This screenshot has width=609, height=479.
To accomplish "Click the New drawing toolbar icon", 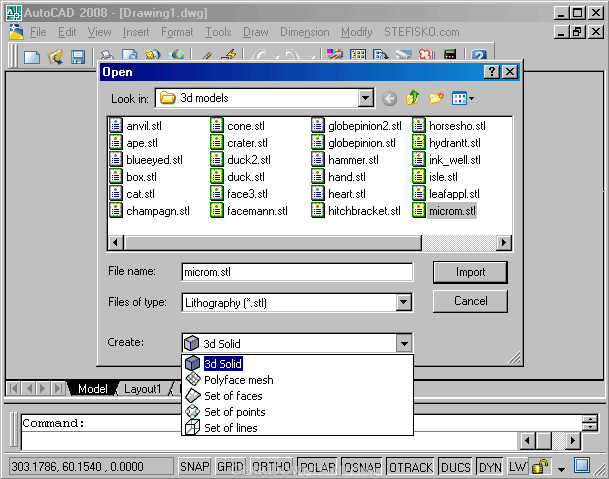I will pyautogui.click(x=32, y=57).
